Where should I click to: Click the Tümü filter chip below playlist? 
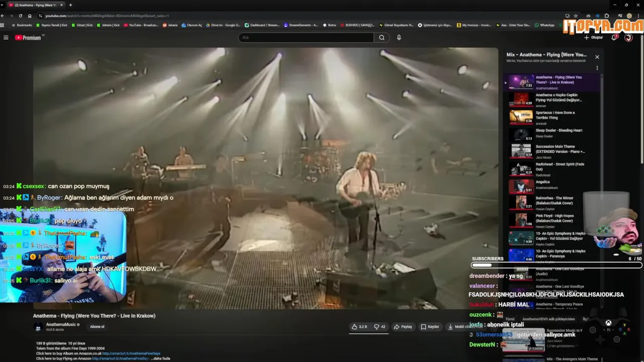coord(510,319)
